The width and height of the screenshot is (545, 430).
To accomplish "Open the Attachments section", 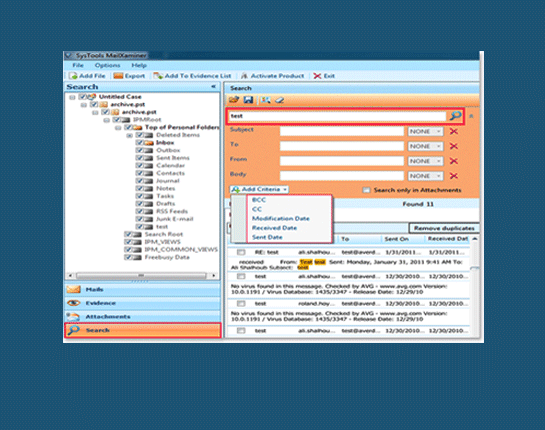I will pos(143,317).
